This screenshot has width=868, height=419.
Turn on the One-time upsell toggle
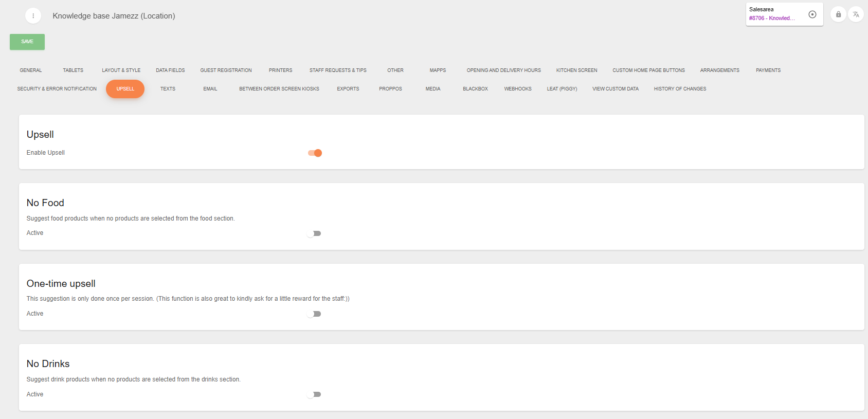314,314
